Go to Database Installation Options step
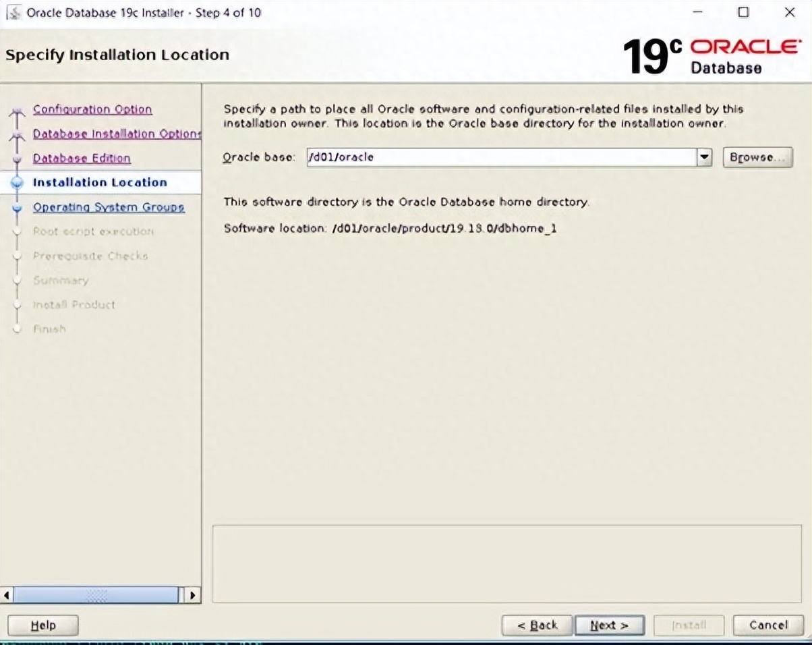This screenshot has width=812, height=645. 117,134
